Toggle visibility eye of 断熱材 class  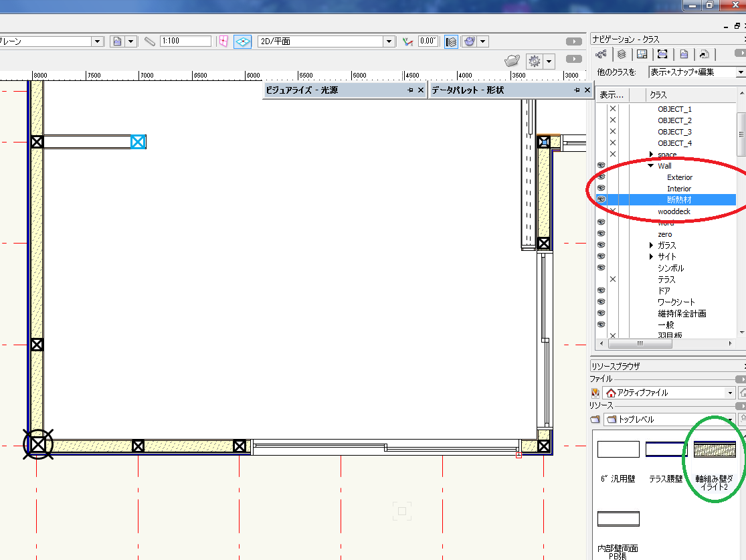tap(601, 200)
